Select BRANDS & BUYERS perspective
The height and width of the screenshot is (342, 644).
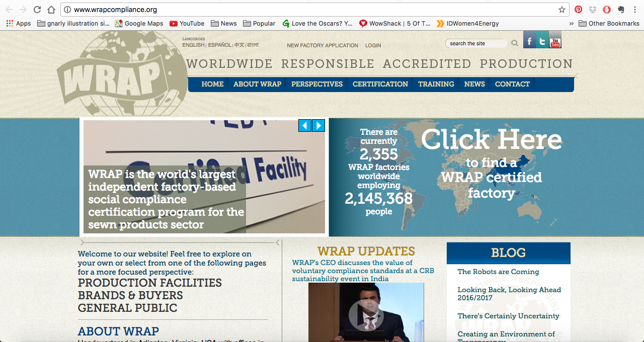(130, 295)
